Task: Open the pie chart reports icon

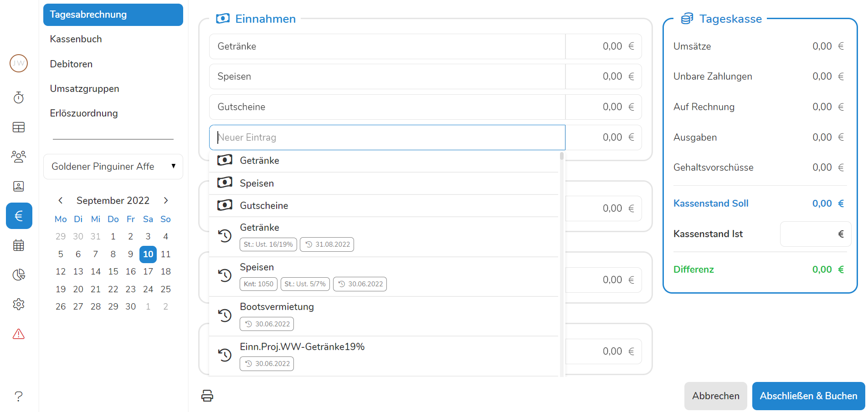Action: point(19,275)
